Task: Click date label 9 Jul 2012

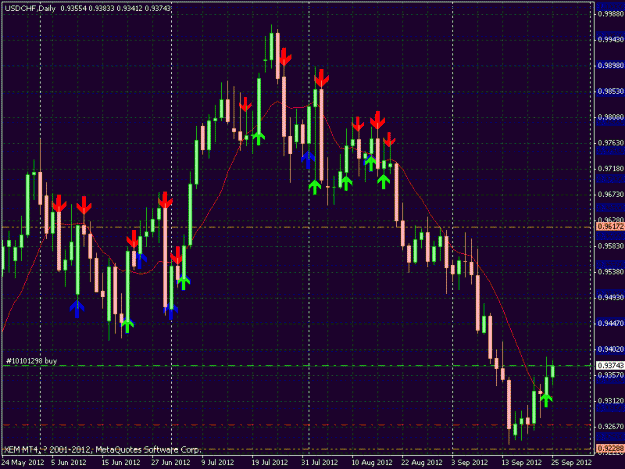Action: click(217, 463)
